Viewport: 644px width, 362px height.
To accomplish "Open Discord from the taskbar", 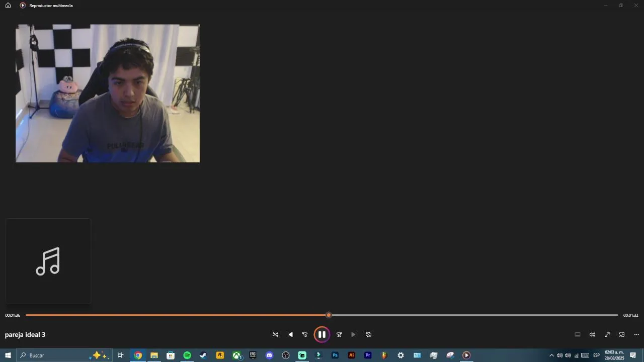I will [x=269, y=355].
